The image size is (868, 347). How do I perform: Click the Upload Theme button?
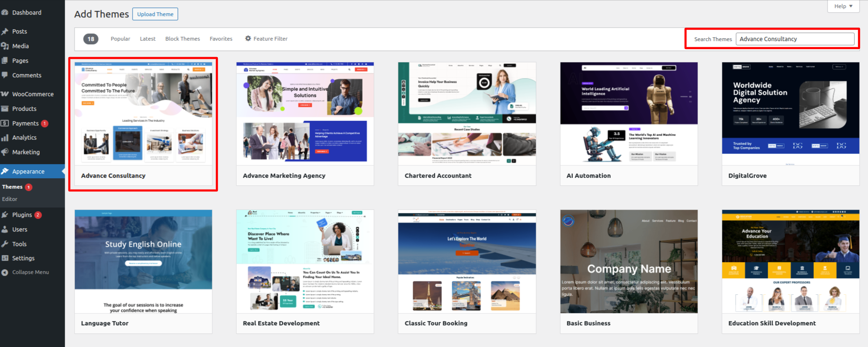(x=155, y=14)
